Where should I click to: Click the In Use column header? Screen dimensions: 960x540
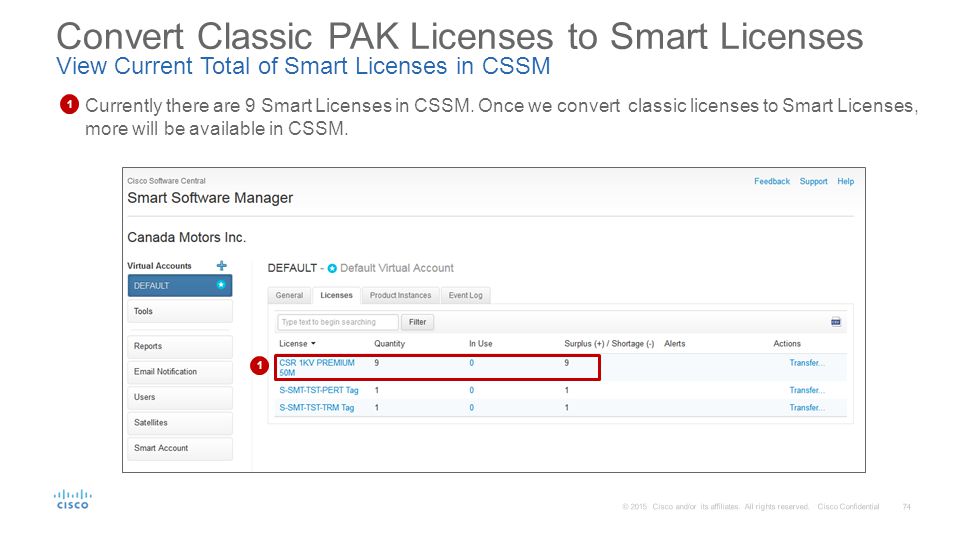tap(481, 343)
